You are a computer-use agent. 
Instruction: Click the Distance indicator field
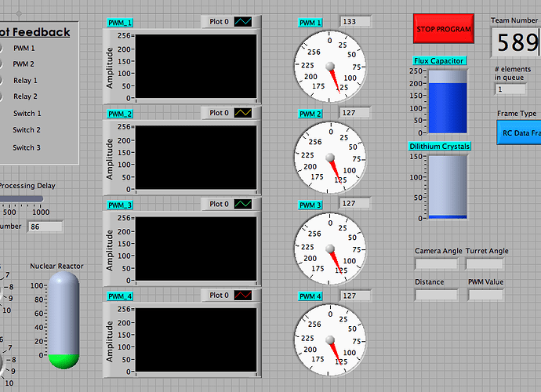tap(437, 295)
